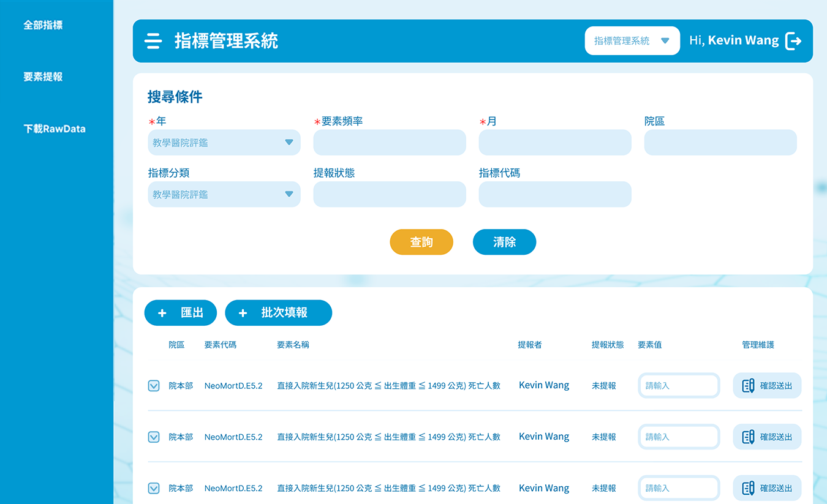Click the plus icon on 批次填報 button
The width and height of the screenshot is (827, 504).
[243, 313]
